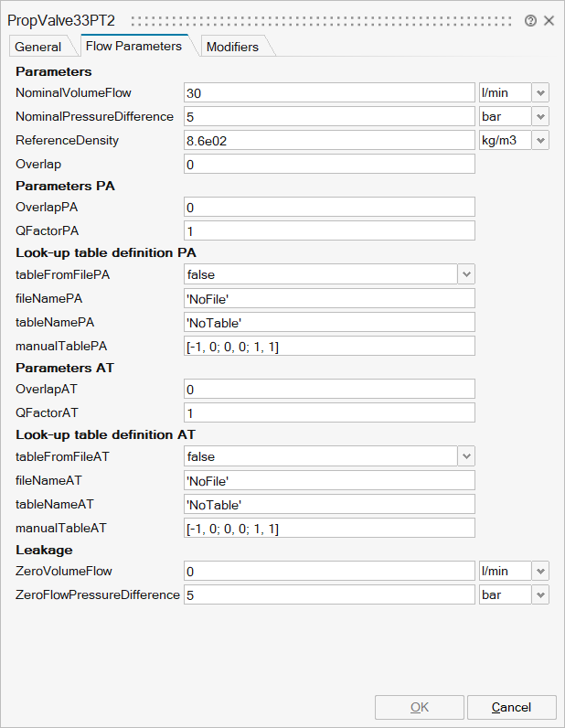Viewport: 565px width, 728px height.
Task: Expand the tableFromFileAT dropdown
Action: coord(466,456)
